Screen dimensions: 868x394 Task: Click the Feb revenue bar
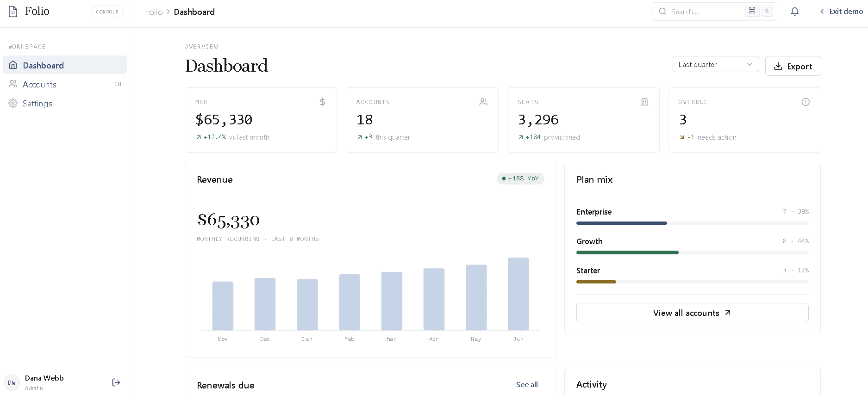(x=350, y=302)
